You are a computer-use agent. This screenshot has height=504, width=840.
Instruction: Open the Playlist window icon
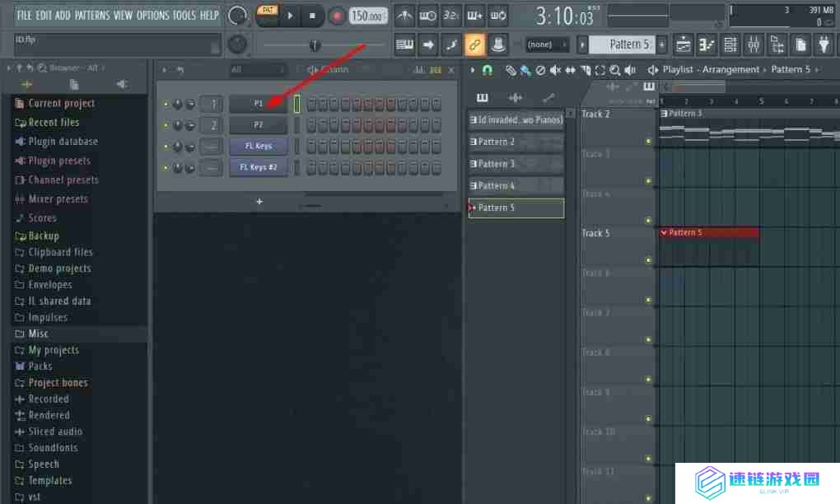pos(683,45)
